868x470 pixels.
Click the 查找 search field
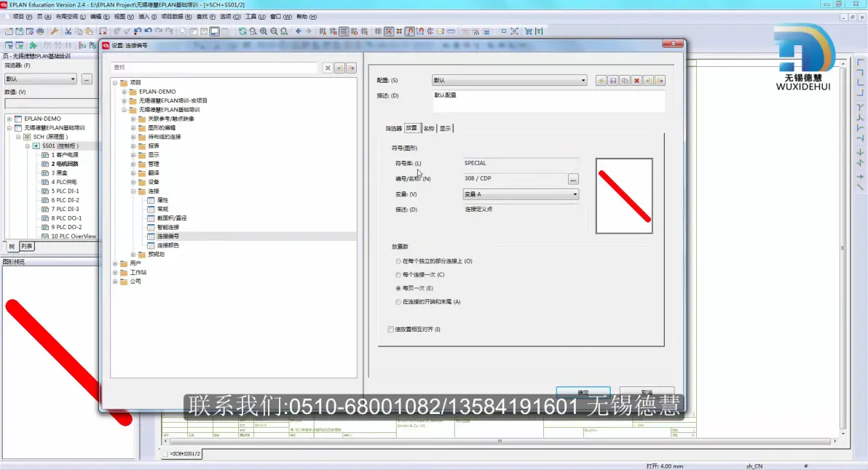(214, 68)
